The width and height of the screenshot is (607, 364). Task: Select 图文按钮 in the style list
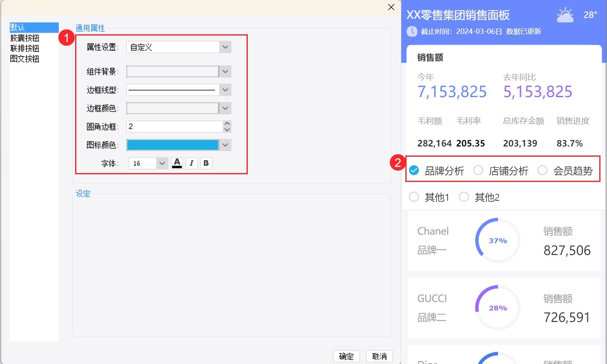pyautogui.click(x=25, y=59)
